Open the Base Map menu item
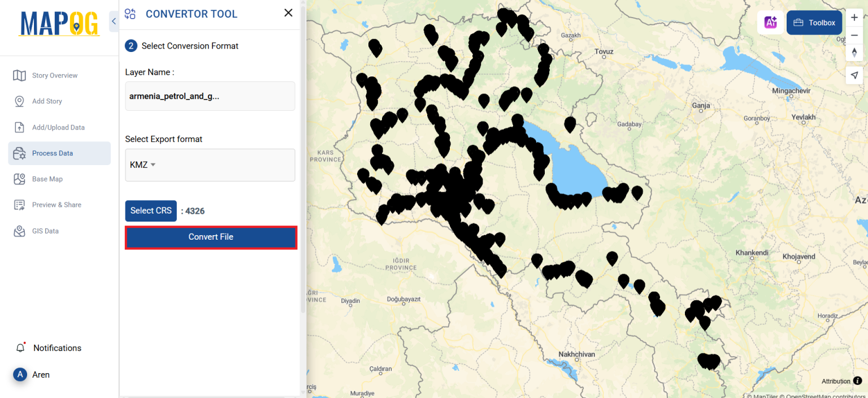 [47, 179]
